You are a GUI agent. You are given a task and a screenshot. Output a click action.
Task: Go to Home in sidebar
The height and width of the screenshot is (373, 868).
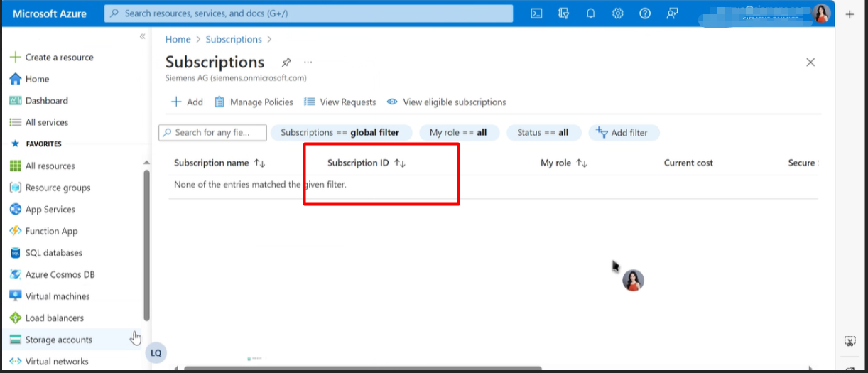tap(30, 79)
